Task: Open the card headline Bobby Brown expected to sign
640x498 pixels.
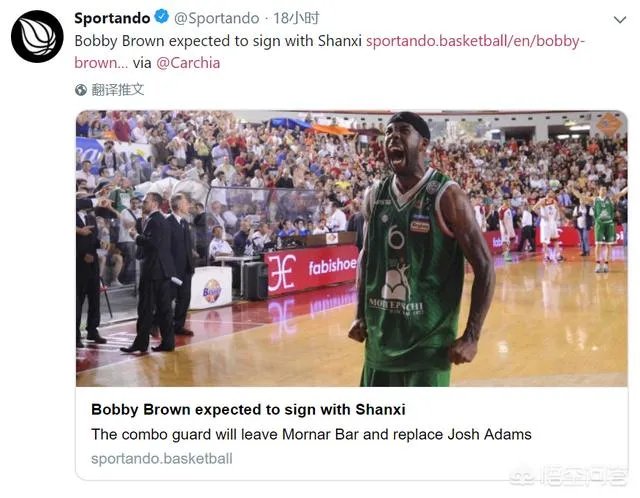Action: click(x=248, y=409)
